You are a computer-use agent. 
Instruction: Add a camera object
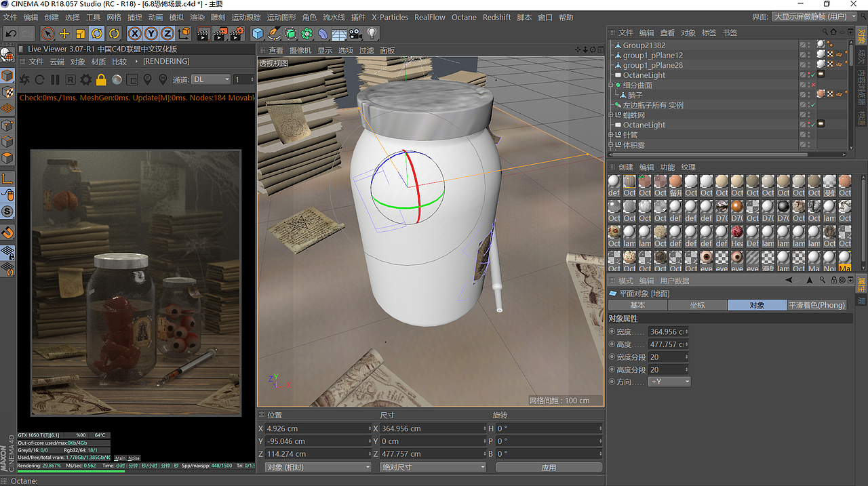[x=355, y=33]
